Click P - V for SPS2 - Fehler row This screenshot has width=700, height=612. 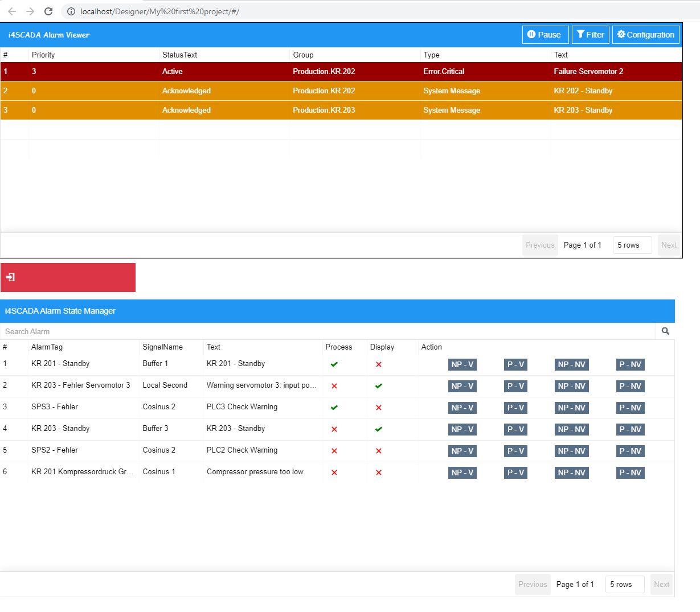[x=515, y=451]
